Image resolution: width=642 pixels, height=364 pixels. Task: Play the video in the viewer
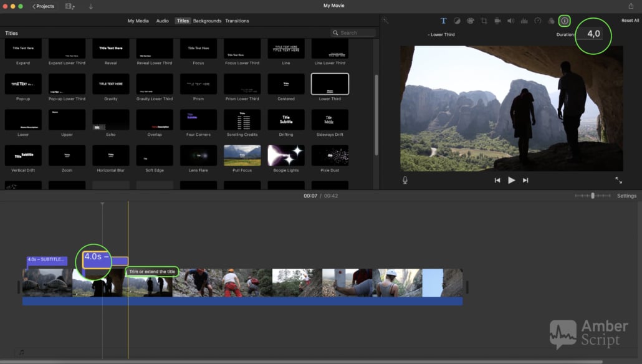tap(511, 180)
